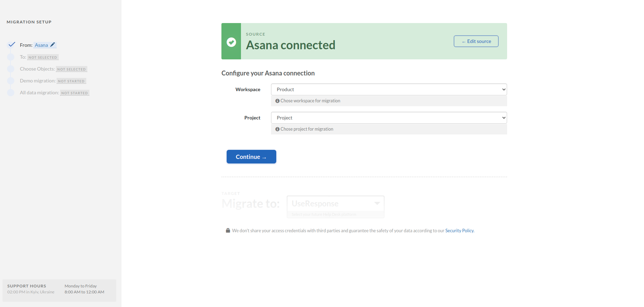Click the info icon next to project hint
Viewport: 644px width, 307px height.
(277, 129)
